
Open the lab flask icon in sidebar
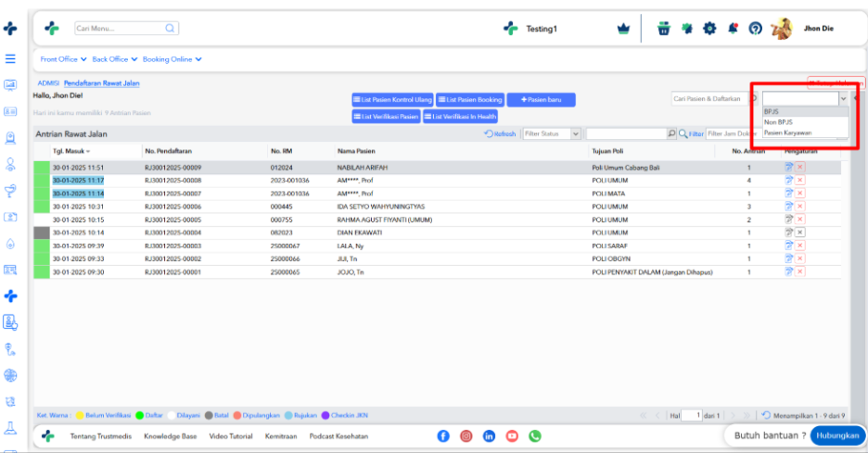tap(10, 428)
